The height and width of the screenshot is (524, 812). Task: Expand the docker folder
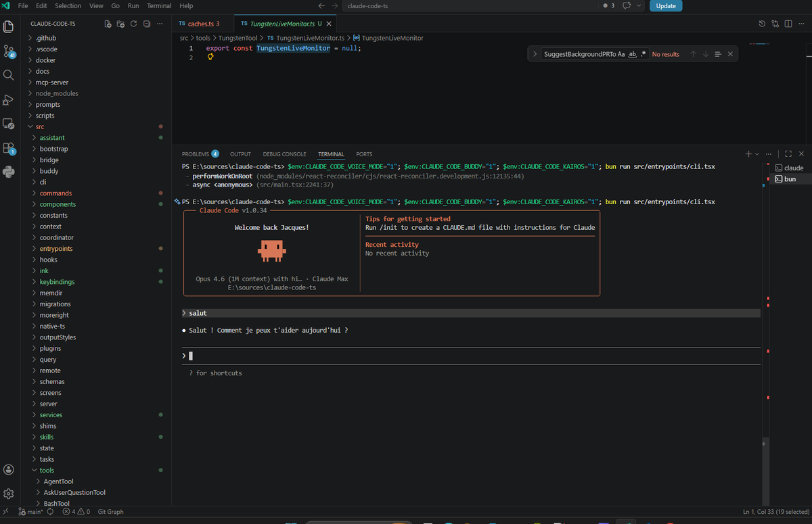[x=45, y=60]
